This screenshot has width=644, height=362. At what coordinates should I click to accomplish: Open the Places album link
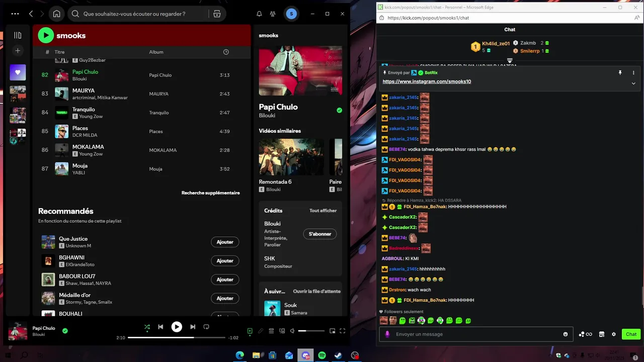click(x=156, y=132)
